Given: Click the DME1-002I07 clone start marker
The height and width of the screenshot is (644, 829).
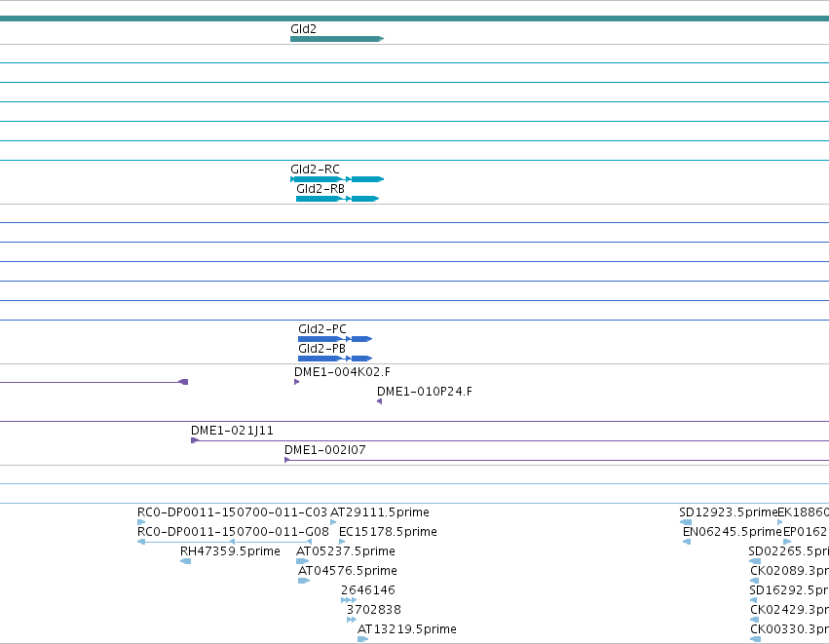Looking at the screenshot, I should point(286,460).
